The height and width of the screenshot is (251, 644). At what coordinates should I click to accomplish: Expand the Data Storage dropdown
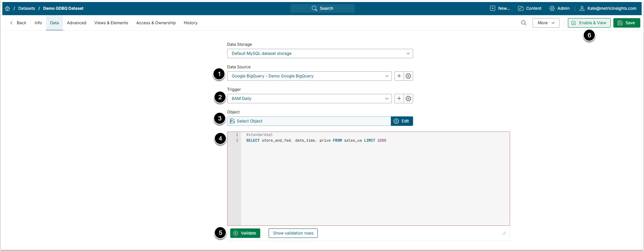coord(320,53)
